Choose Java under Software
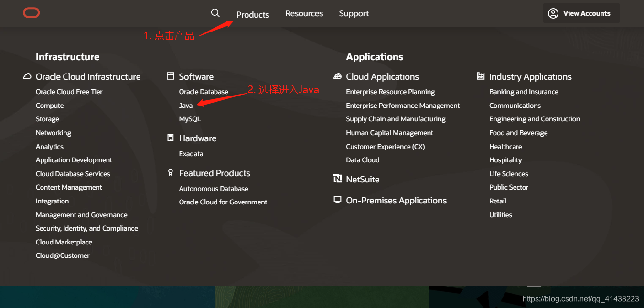 (186, 106)
